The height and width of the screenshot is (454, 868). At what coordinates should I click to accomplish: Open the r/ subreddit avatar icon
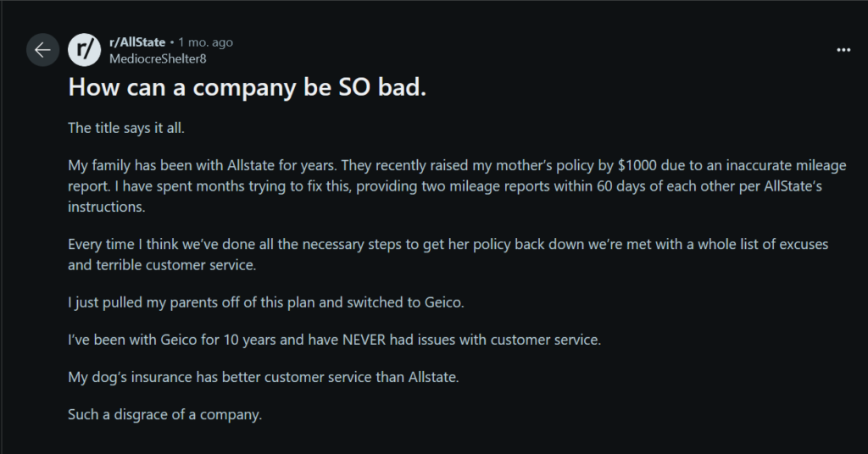click(x=84, y=50)
